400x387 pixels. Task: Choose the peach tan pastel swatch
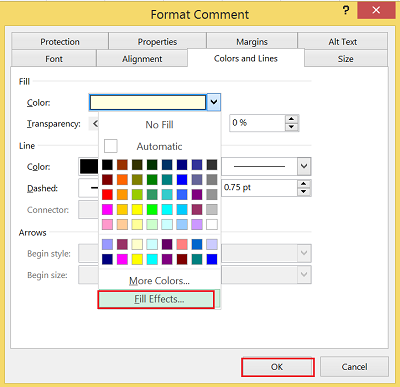pyautogui.click(x=122, y=224)
